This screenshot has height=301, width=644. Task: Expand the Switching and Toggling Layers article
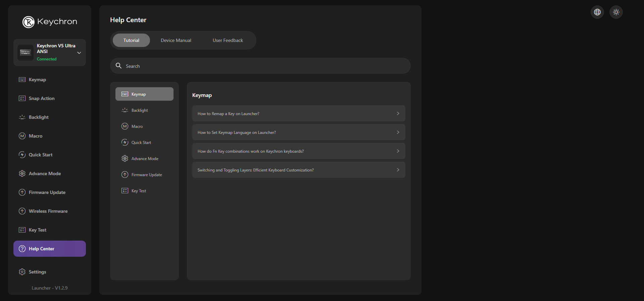[x=298, y=170]
